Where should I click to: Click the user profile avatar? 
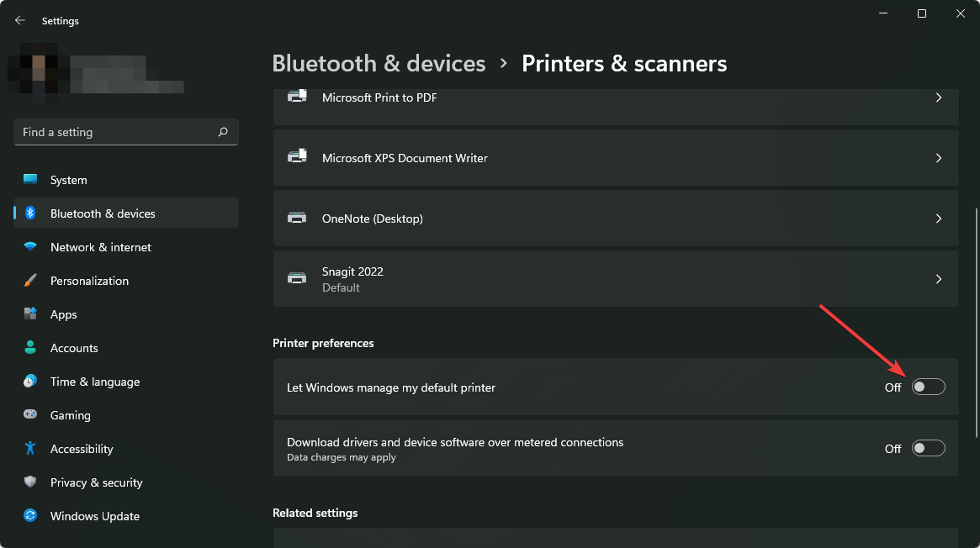point(39,73)
